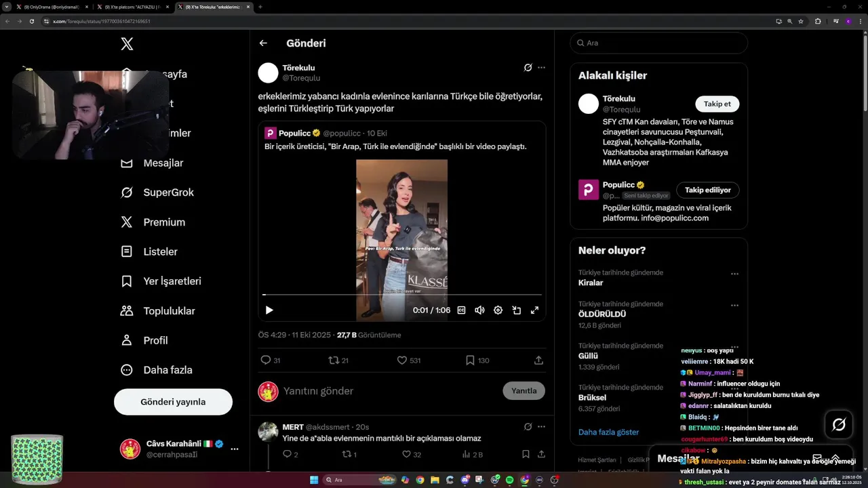Open a new browser tab

point(260,7)
